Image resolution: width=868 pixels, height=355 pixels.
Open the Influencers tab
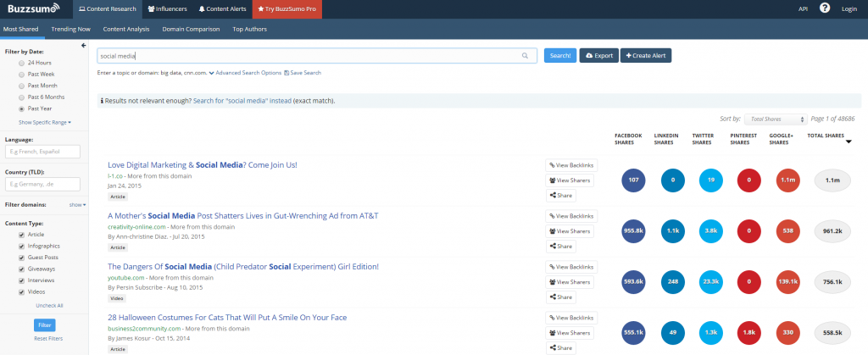[168, 8]
